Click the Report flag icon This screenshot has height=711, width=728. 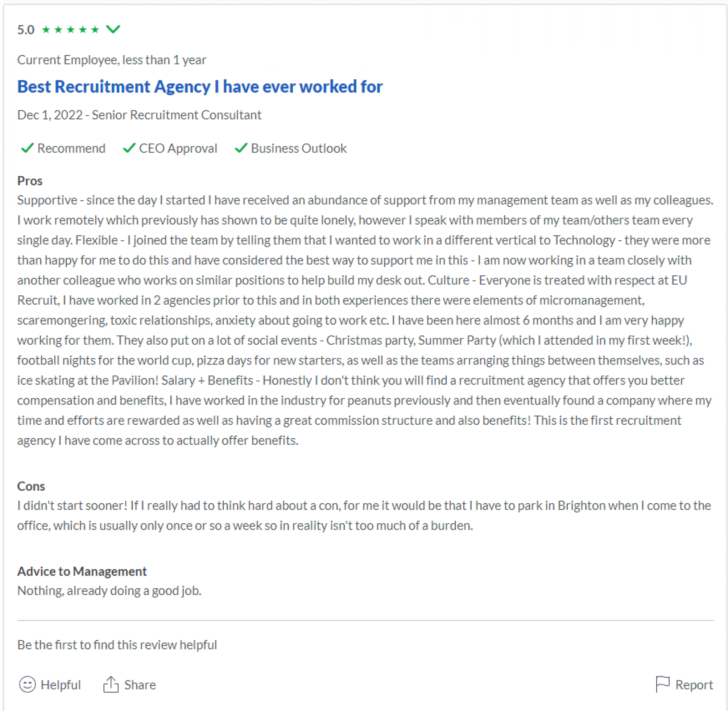point(662,684)
